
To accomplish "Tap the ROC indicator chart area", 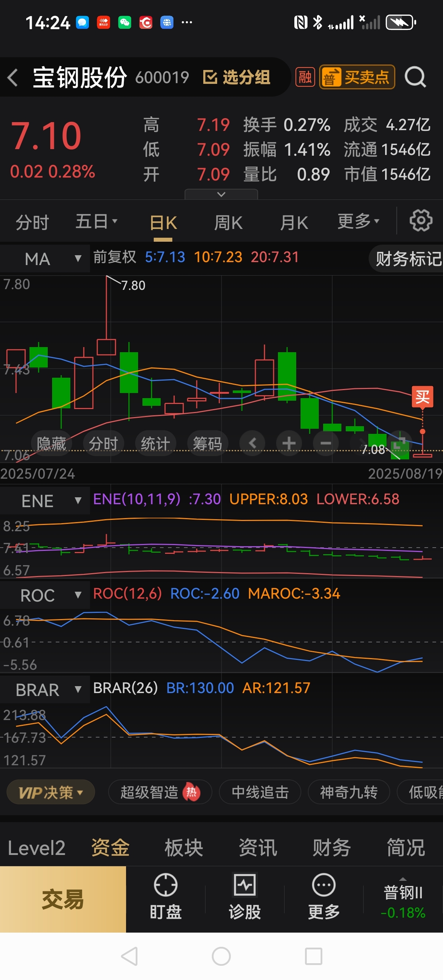I will coord(221,641).
